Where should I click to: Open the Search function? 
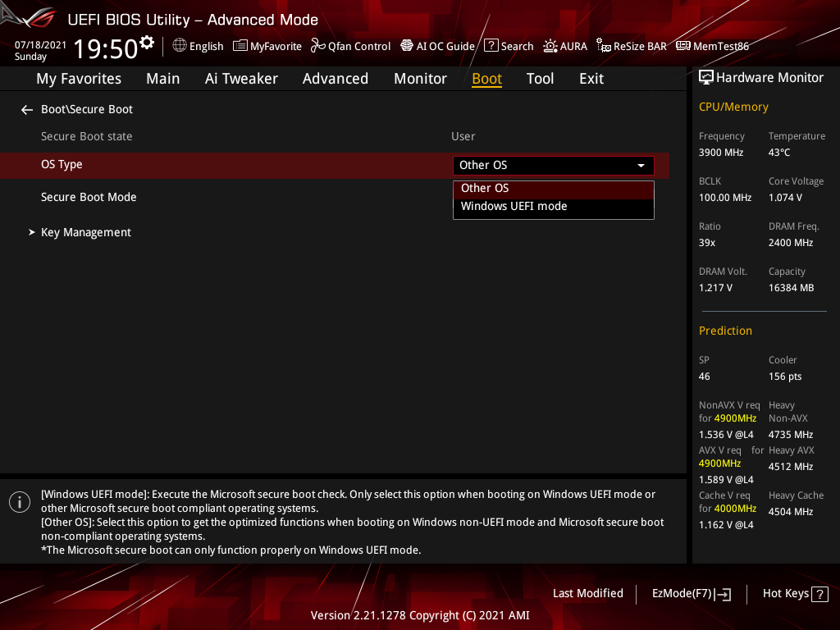click(x=509, y=46)
